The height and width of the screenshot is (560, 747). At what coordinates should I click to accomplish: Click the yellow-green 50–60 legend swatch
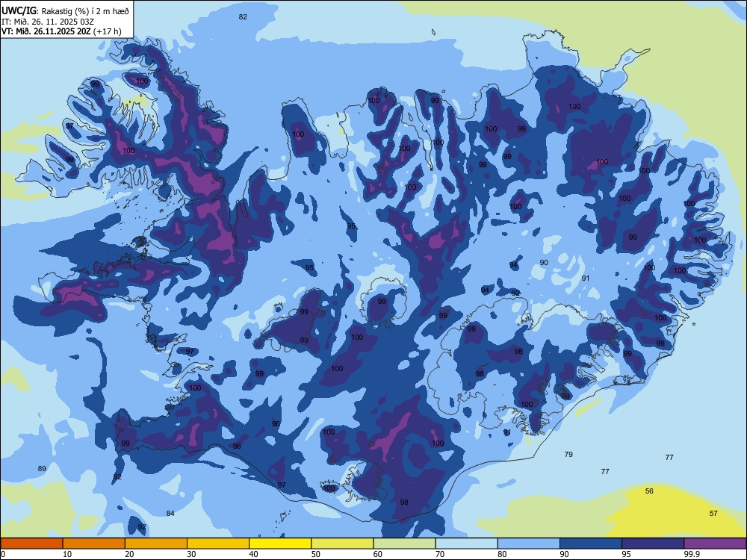click(343, 544)
